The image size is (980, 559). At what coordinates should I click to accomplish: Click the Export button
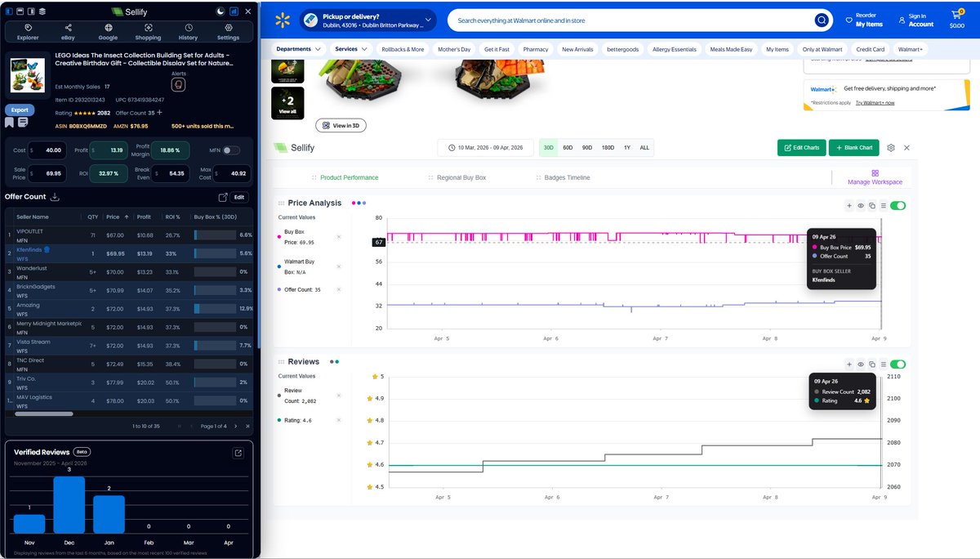tap(20, 110)
